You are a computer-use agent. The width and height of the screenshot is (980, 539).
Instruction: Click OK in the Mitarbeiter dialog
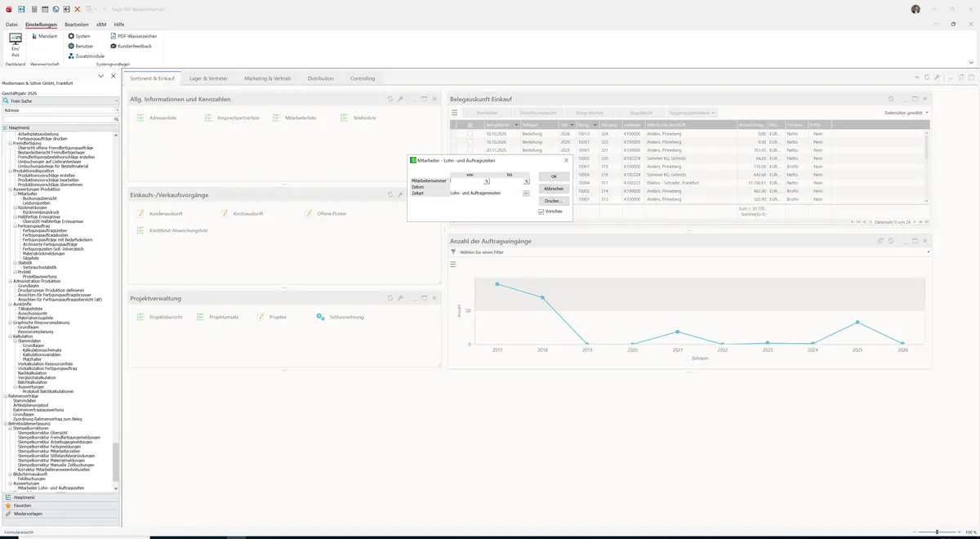click(554, 176)
